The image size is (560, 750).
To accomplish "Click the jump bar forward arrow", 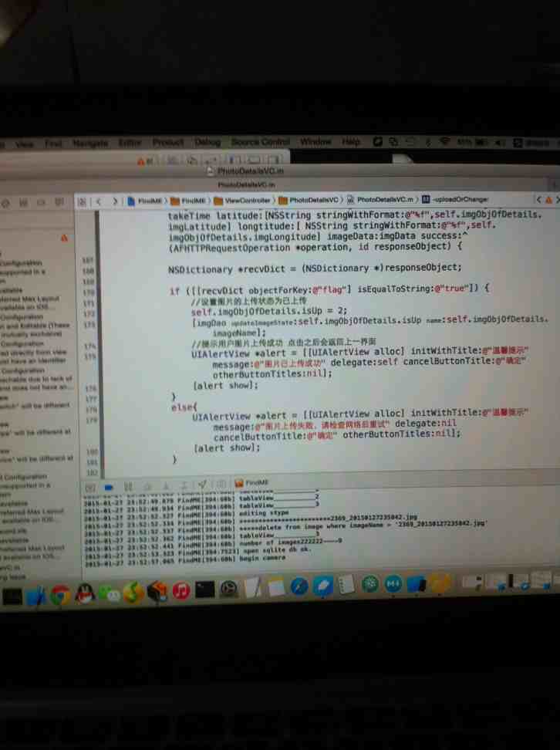I will coord(115,201).
